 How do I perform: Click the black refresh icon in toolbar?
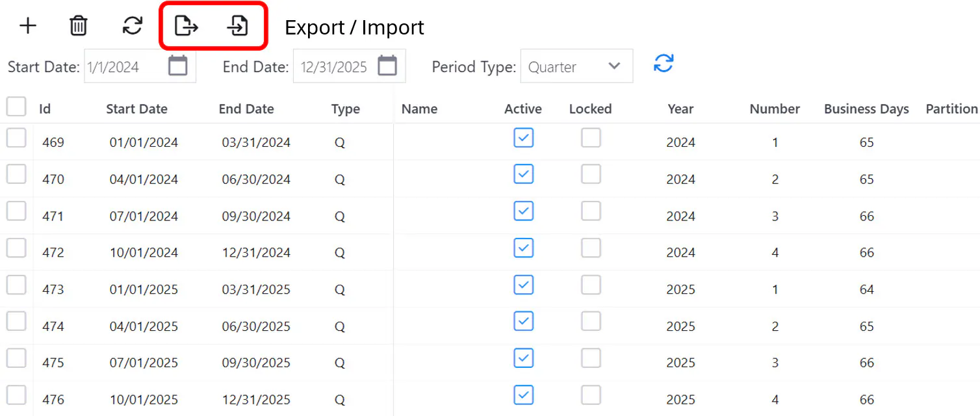pyautogui.click(x=133, y=26)
